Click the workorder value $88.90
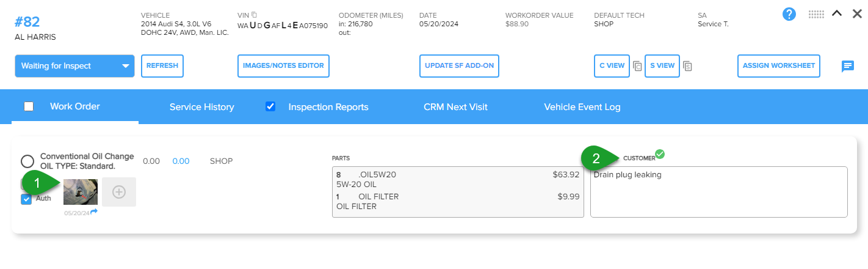Image resolution: width=868 pixels, height=269 pixels. 517,24
